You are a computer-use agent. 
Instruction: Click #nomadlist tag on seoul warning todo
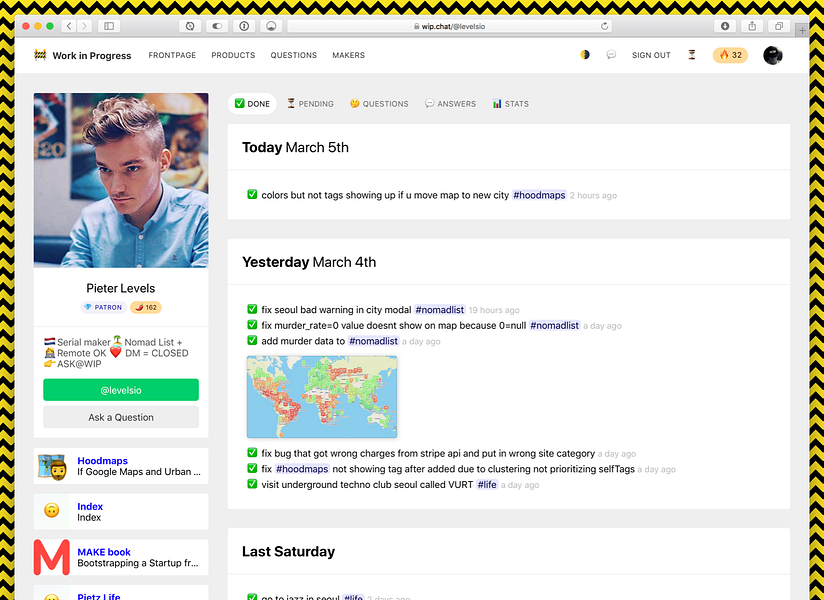click(440, 309)
